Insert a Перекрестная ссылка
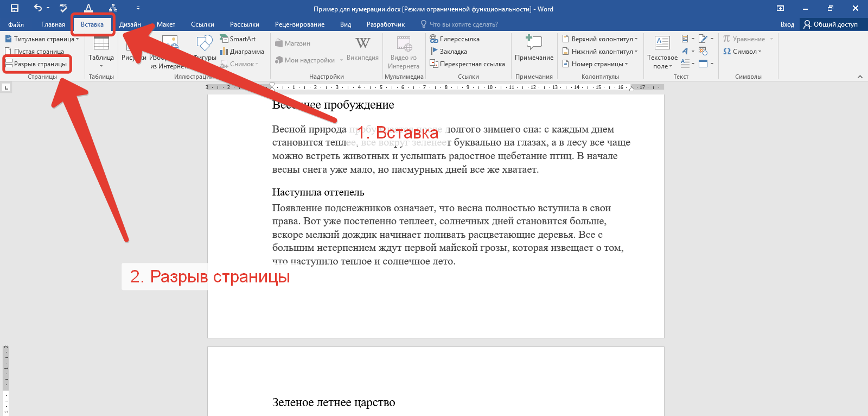The height and width of the screenshot is (416, 868). [x=468, y=64]
